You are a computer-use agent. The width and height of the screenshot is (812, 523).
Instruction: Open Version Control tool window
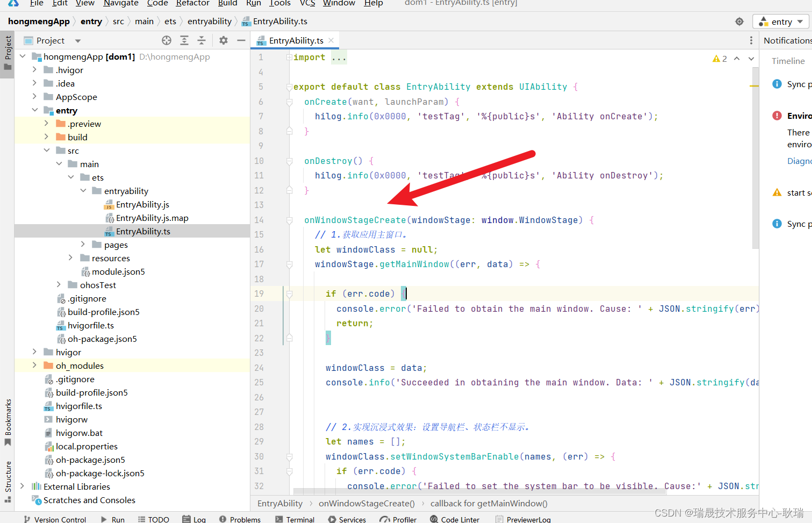coord(54,519)
